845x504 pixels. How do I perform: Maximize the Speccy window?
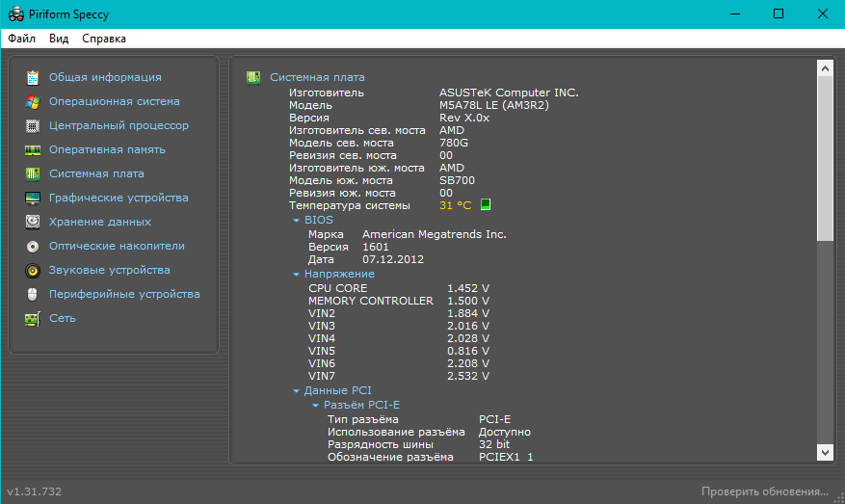click(779, 13)
